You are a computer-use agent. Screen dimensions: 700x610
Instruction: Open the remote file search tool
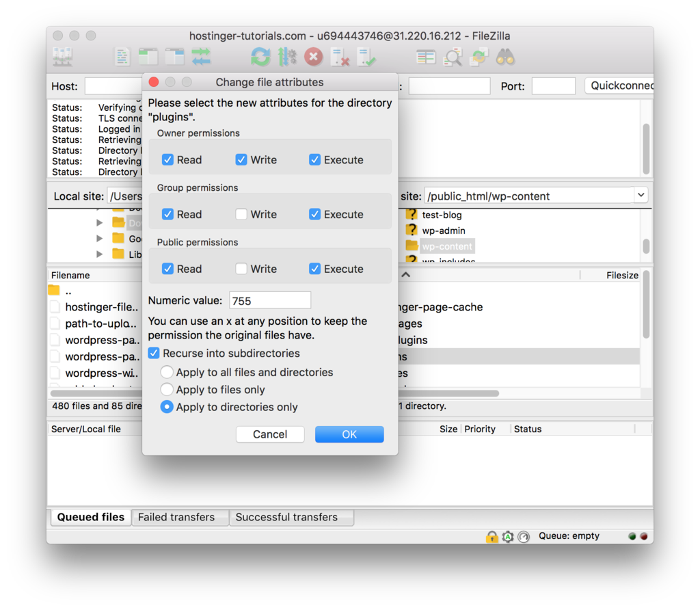pos(453,57)
